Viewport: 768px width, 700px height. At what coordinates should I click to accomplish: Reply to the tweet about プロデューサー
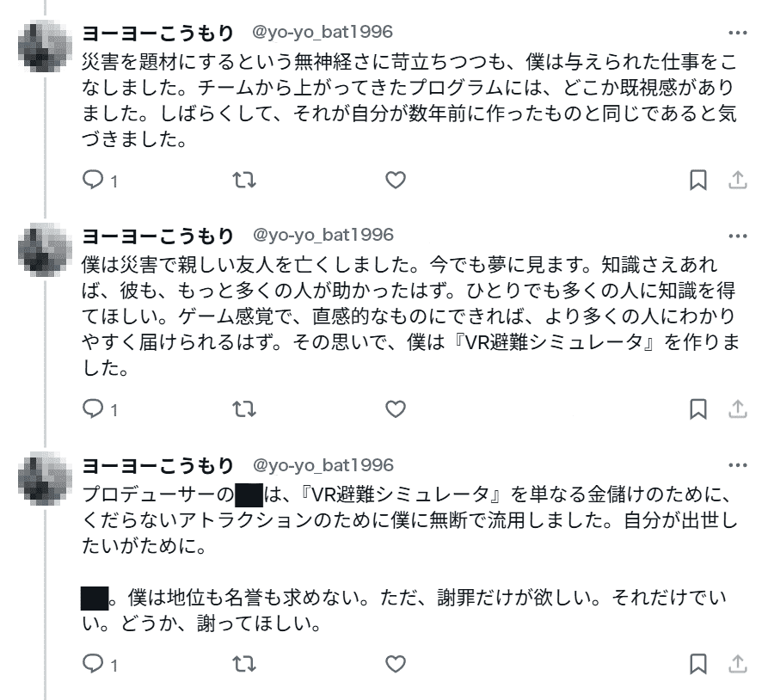tap(92, 663)
